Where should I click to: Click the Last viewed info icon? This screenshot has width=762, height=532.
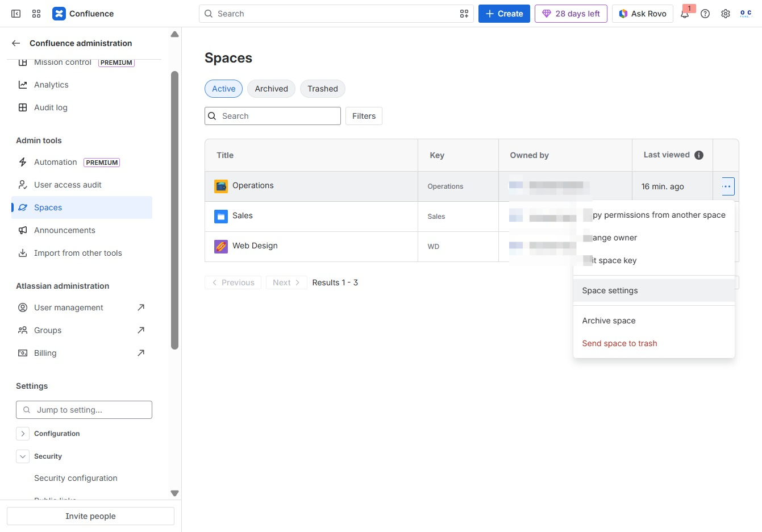[x=699, y=155]
